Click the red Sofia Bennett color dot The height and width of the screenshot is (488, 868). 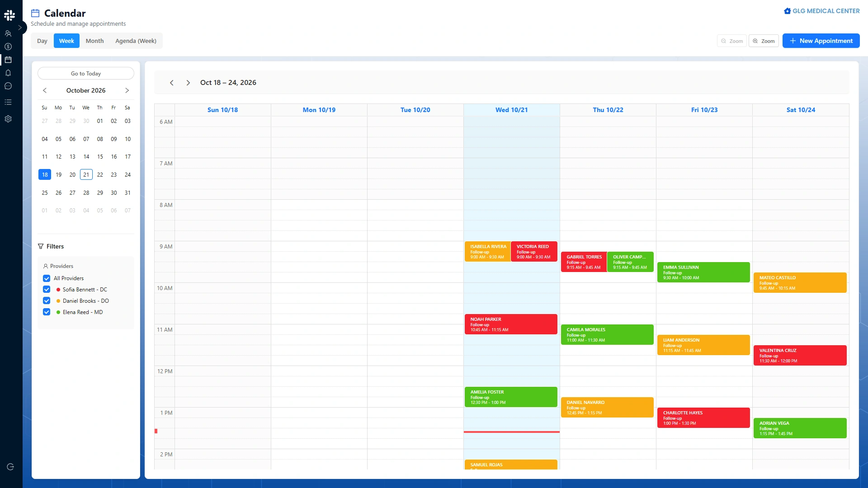pos(58,290)
